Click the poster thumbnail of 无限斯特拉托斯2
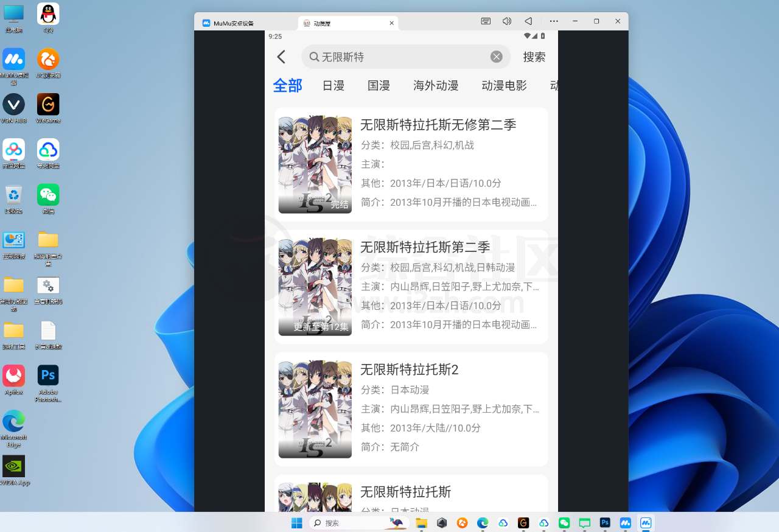779x532 pixels. click(x=315, y=408)
